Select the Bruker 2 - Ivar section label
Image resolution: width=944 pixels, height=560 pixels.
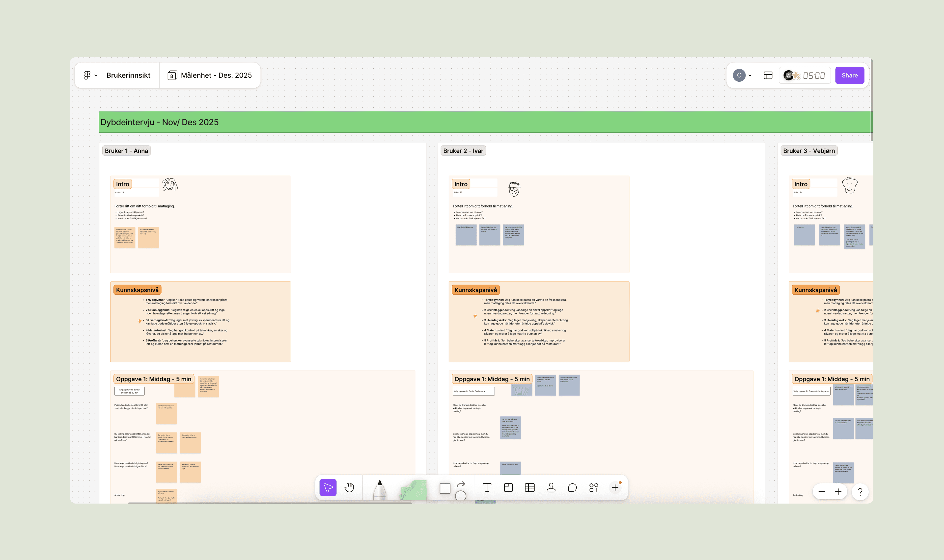(x=463, y=151)
